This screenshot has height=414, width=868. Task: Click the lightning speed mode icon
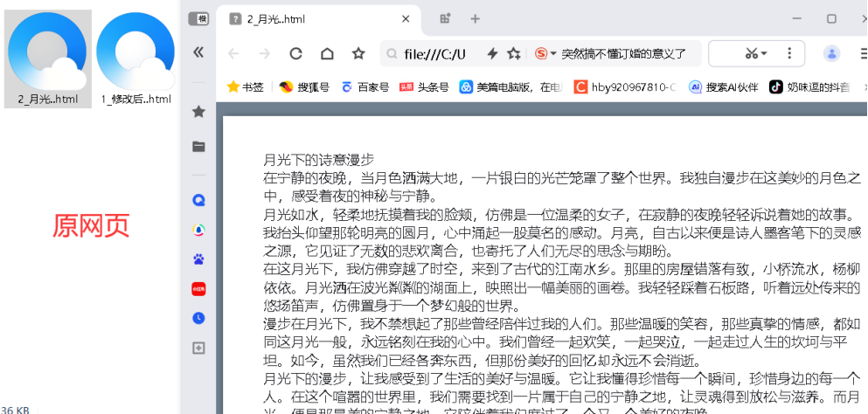coord(492,54)
